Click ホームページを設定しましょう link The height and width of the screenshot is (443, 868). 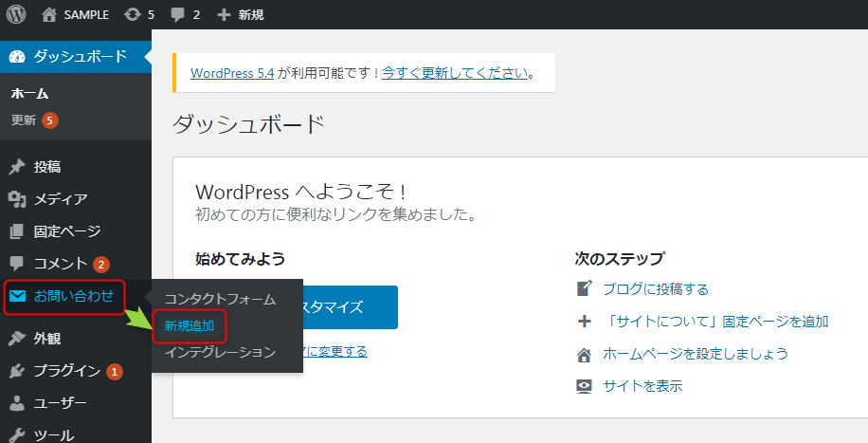696,354
